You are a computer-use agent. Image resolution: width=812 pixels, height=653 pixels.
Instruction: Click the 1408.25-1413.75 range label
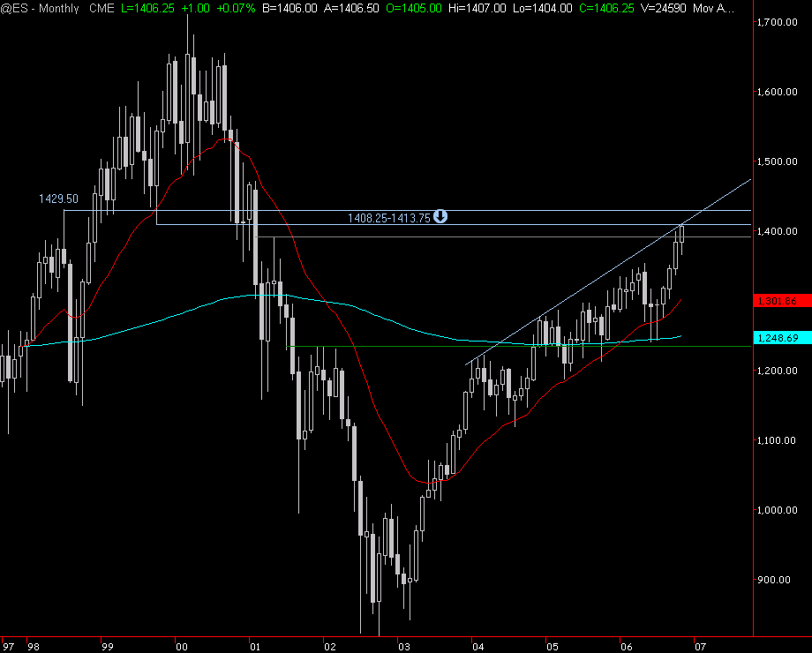pos(388,218)
